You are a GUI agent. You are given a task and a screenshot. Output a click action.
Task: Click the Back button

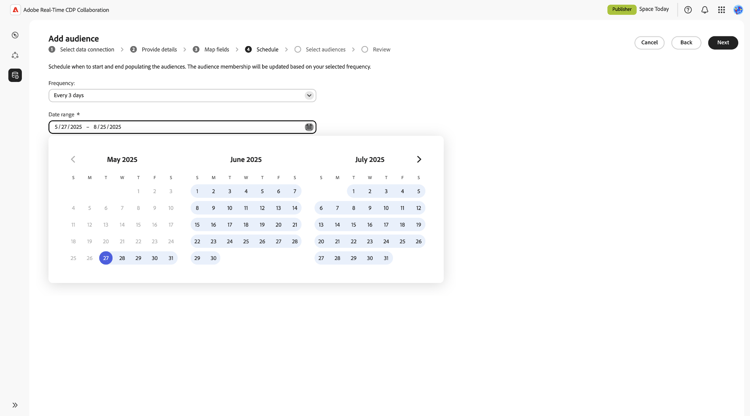[x=686, y=43]
